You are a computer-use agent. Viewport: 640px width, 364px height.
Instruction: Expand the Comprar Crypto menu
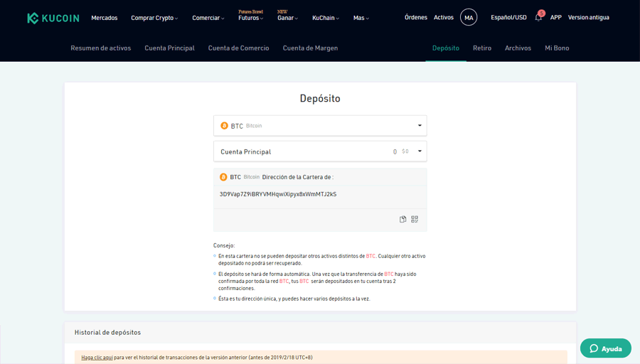pyautogui.click(x=154, y=18)
